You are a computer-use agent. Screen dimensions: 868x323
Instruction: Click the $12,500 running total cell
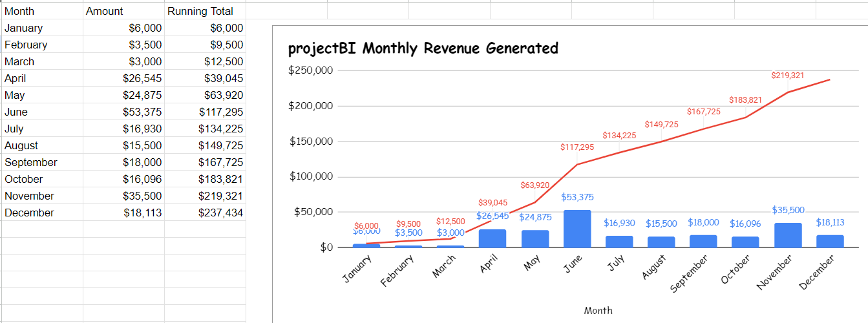[x=205, y=61]
